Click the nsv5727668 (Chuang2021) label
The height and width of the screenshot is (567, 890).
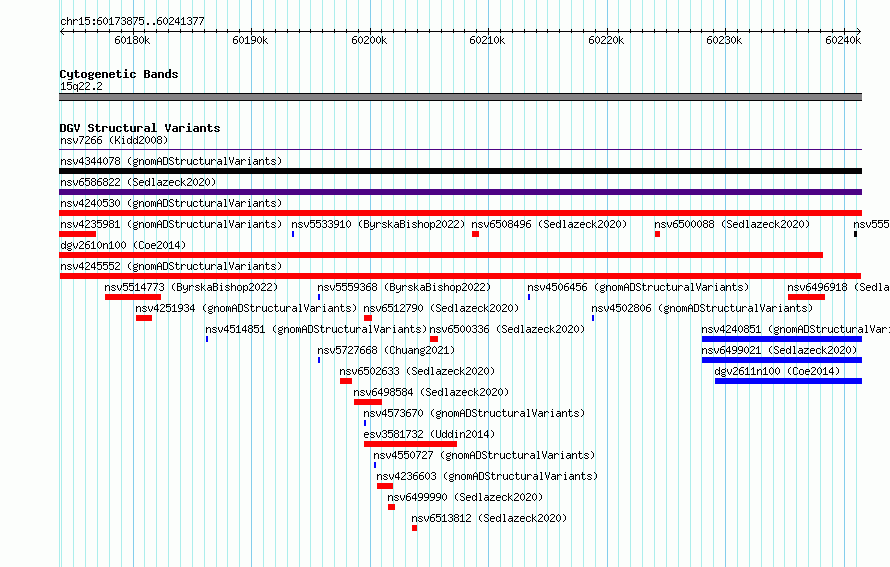pos(386,350)
